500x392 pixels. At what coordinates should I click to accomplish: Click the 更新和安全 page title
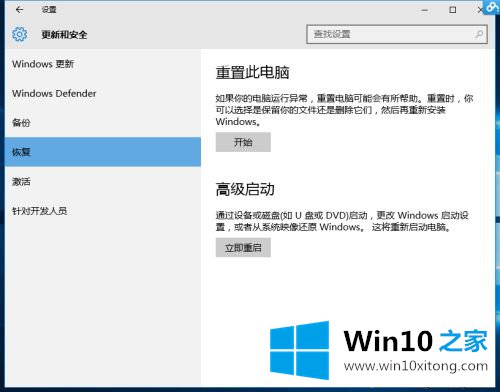click(x=64, y=34)
